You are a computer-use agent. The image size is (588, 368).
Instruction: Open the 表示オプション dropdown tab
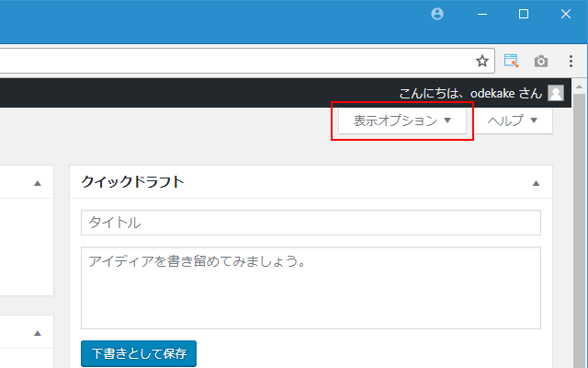402,121
